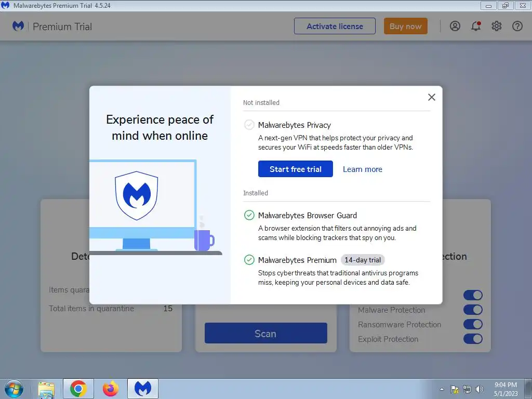Click the Malwarebytes Browser Guard title

(308, 216)
